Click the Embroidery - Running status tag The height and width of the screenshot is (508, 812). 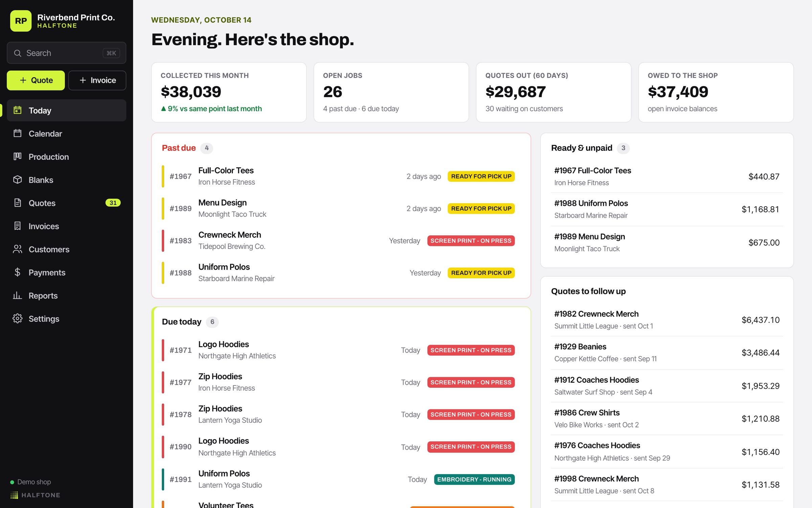[x=474, y=480]
